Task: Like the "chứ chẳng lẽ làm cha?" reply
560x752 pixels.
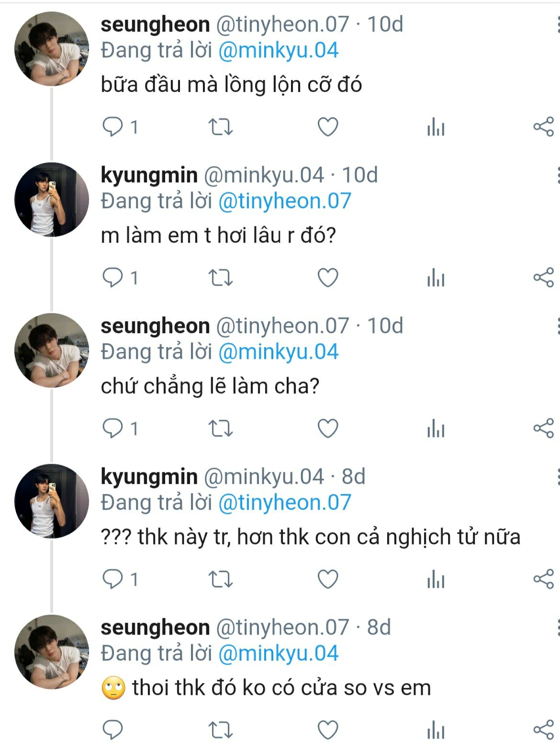Action: (x=328, y=429)
